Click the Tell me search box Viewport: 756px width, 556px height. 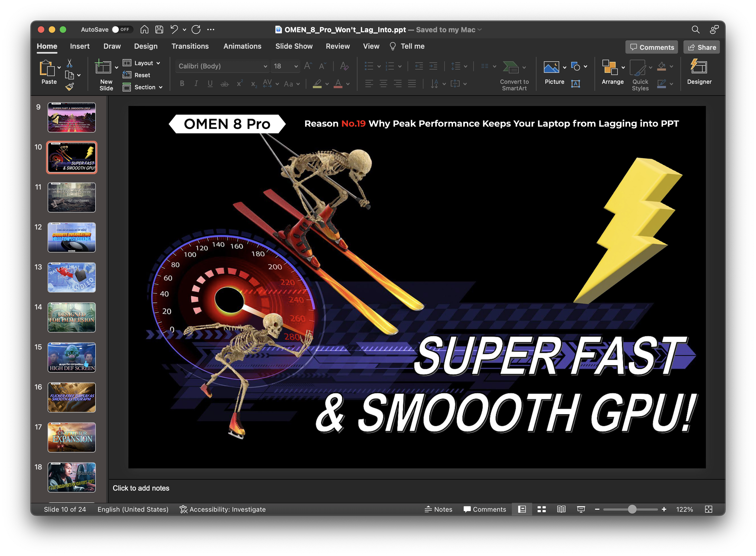pos(407,46)
